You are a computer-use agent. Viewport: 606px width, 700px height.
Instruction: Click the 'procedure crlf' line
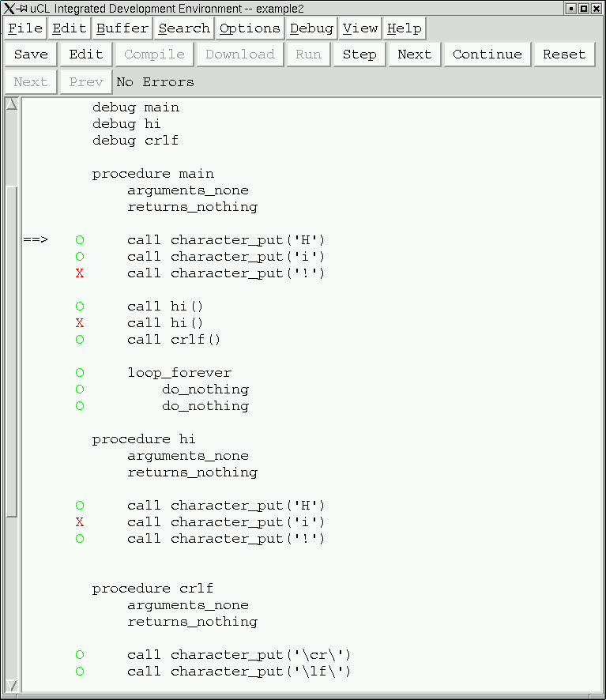[152, 589]
